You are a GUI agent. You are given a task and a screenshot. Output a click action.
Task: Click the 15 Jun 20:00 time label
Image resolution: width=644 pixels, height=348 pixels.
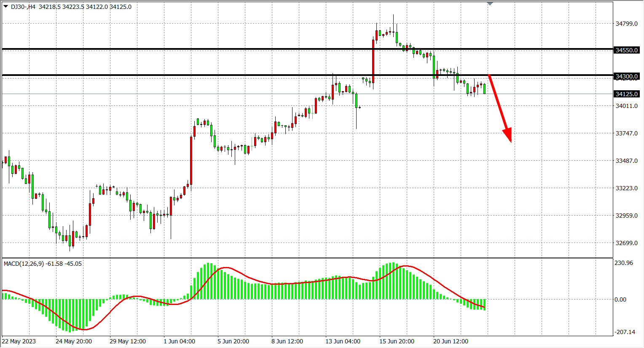coord(397,341)
